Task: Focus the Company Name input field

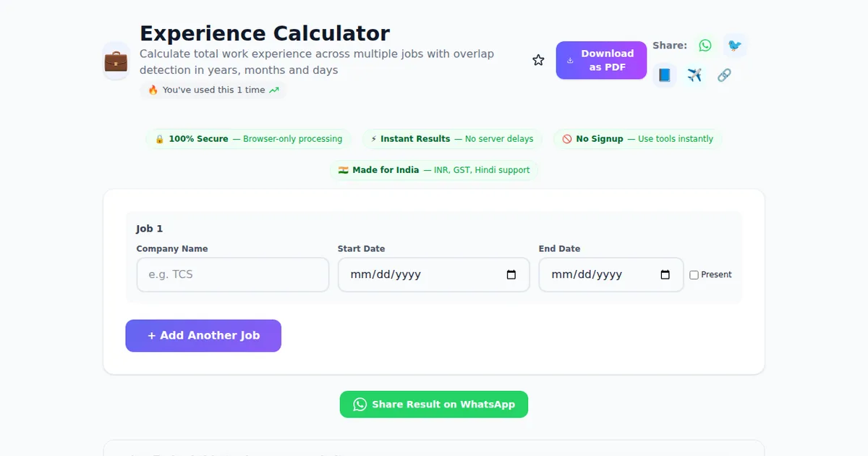Action: click(232, 275)
